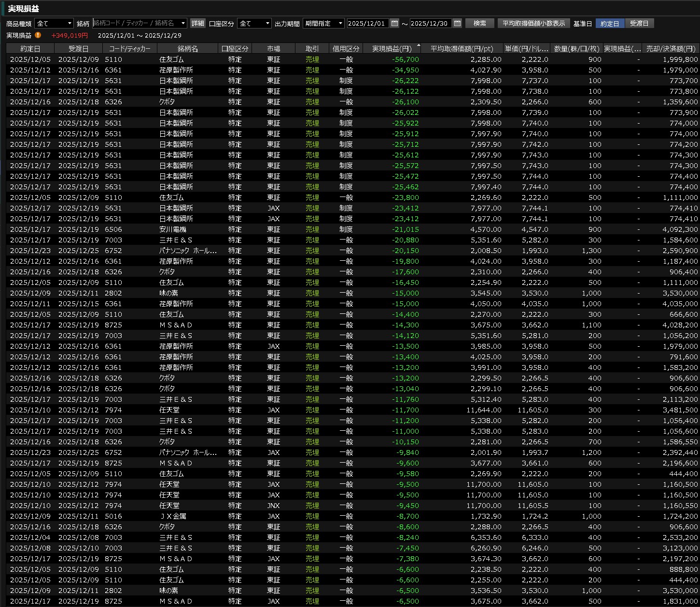Select the 安川電機 row
Image resolution: width=700 pixels, height=607 pixels.
[x=173, y=229]
